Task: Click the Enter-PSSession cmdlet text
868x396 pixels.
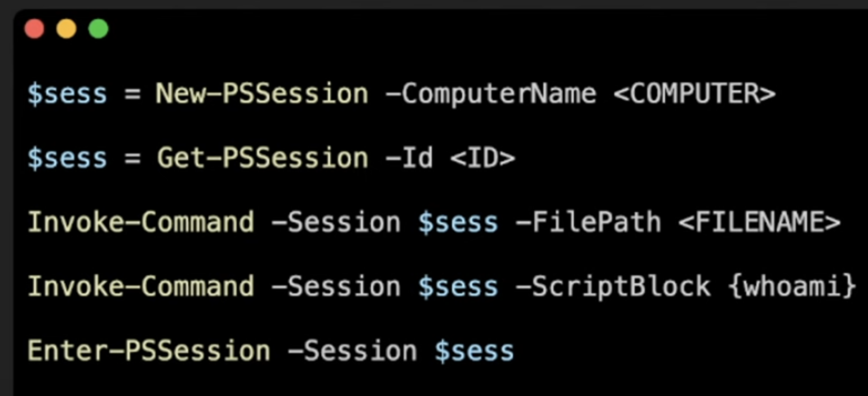Action: coord(149,351)
